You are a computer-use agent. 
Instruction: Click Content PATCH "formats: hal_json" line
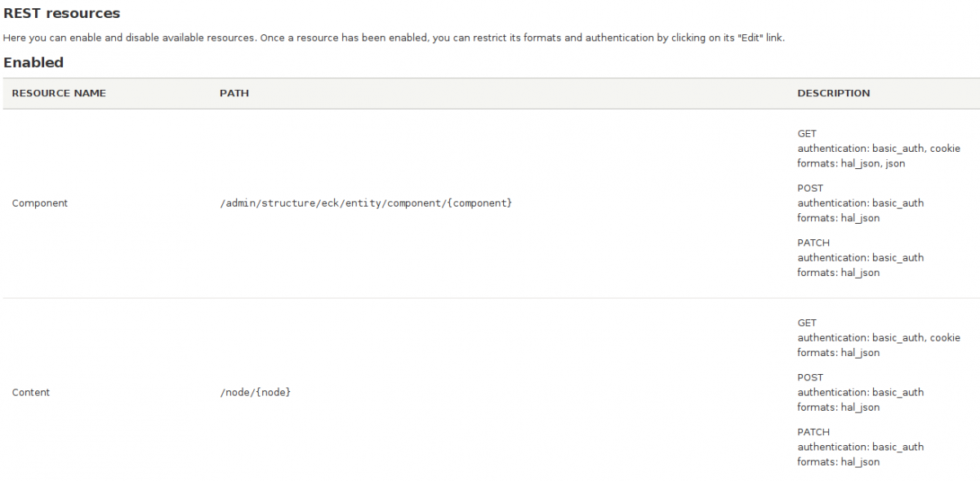click(838, 462)
